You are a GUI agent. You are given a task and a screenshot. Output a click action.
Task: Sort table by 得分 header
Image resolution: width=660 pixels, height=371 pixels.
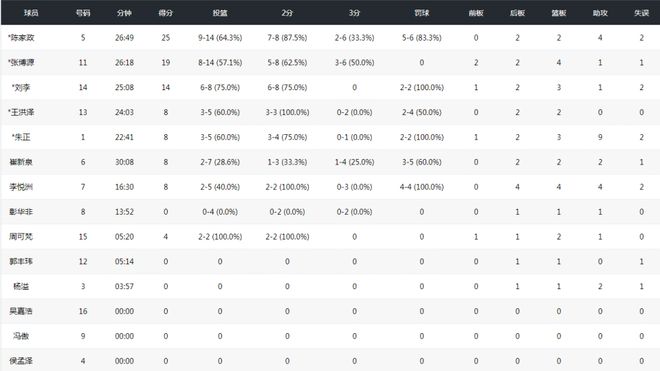click(165, 13)
